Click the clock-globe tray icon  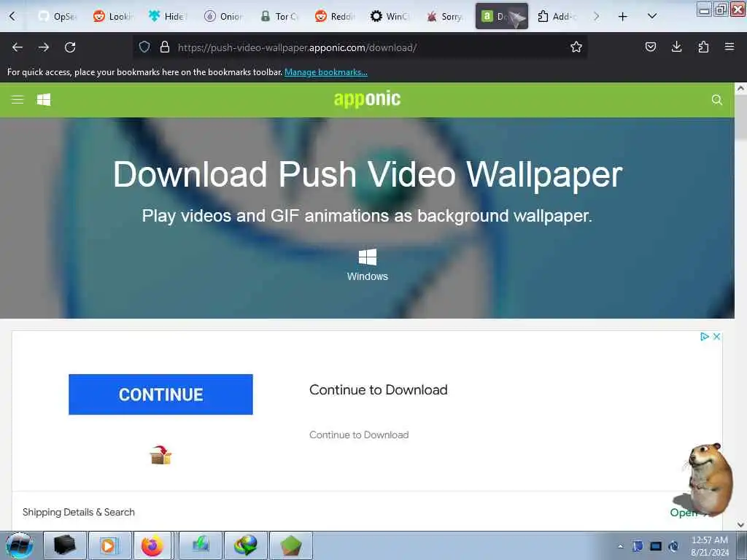[673, 546]
